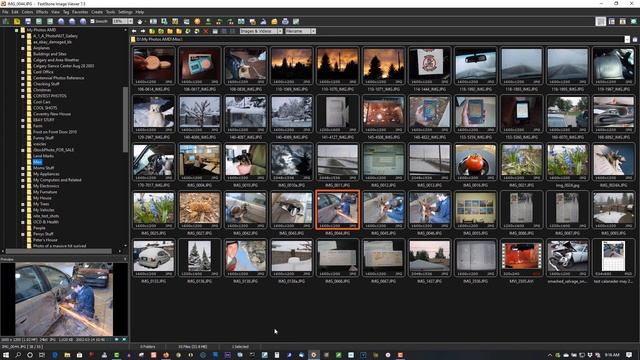Open the File menu
This screenshot has width=640, height=360.
click(x=5, y=12)
